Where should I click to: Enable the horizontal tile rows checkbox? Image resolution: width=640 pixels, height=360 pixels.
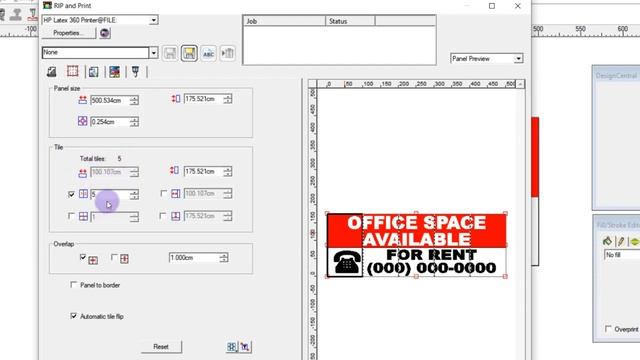(x=71, y=216)
